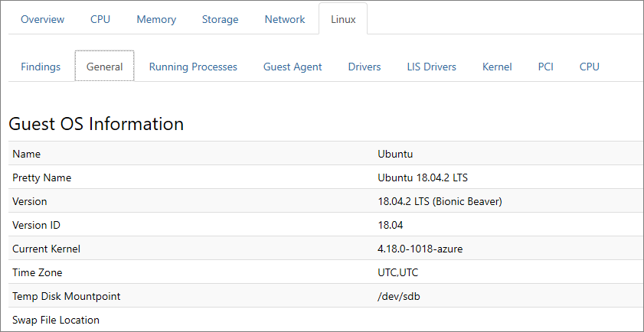The image size is (644, 332).
Task: Switch to the Drivers sub-tab
Action: pos(364,67)
